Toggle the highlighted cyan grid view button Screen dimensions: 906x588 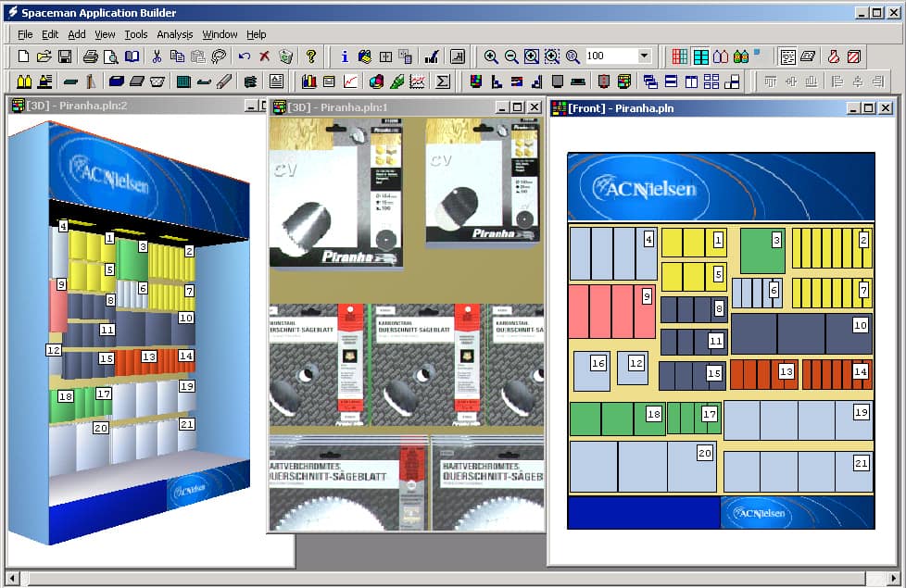click(x=701, y=56)
